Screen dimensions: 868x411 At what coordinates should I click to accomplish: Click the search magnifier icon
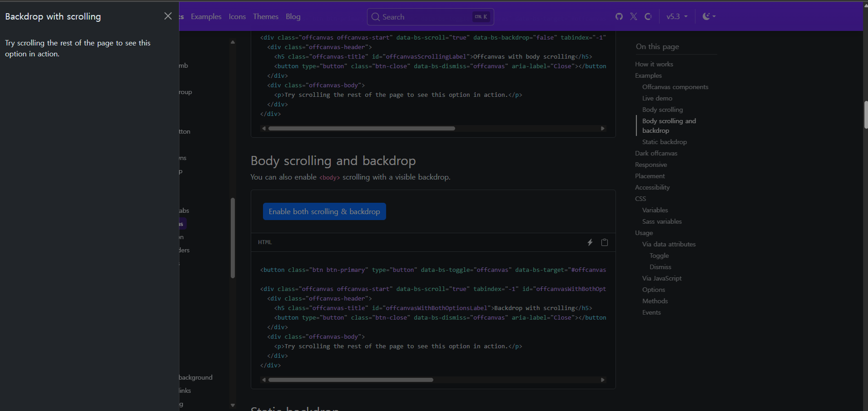[376, 17]
